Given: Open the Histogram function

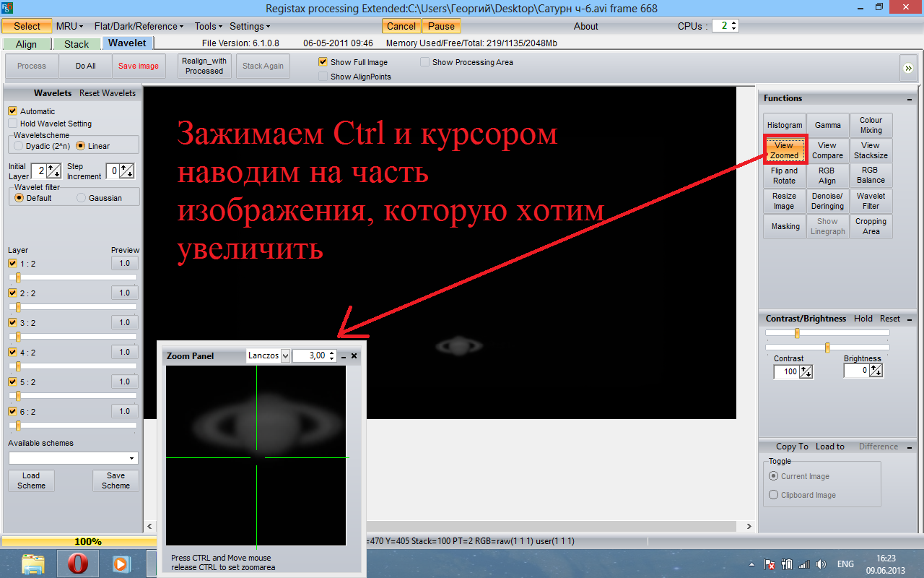Looking at the screenshot, I should coord(785,125).
